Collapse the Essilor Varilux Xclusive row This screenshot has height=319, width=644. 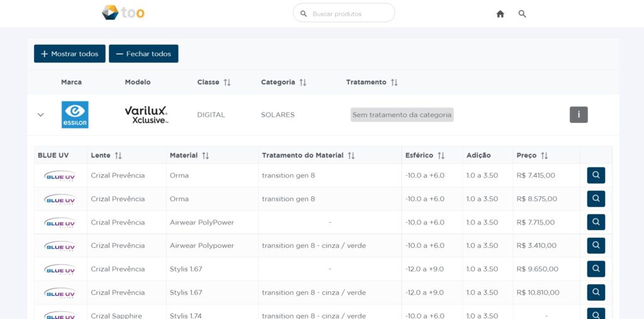click(41, 115)
